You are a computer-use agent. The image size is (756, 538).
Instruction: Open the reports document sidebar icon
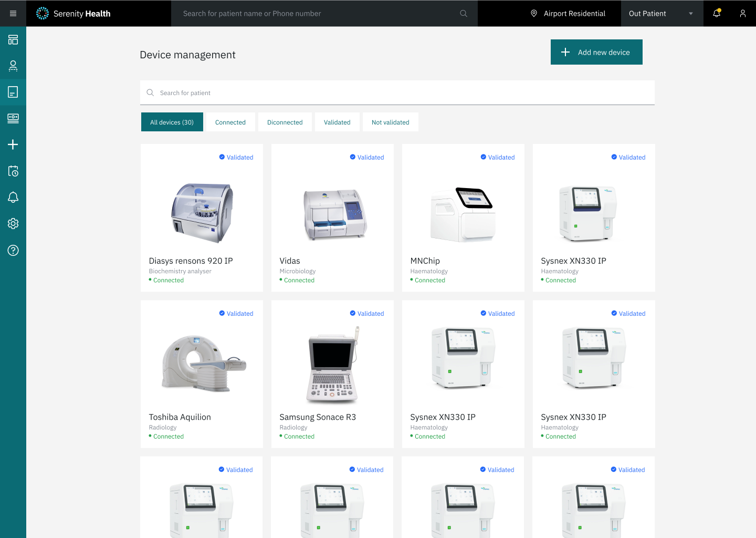(13, 92)
